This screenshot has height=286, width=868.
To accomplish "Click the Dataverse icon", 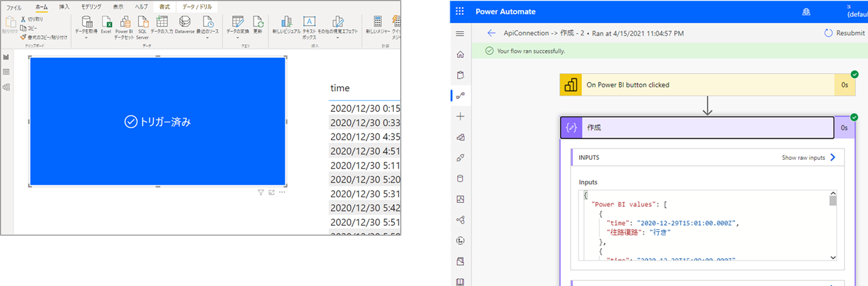I will pyautogui.click(x=184, y=21).
